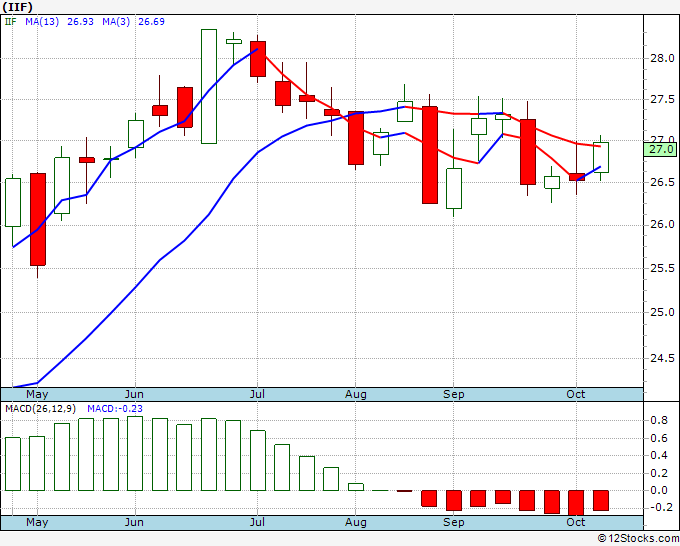
Task: Click the 25.5 price axis label
Action: point(662,268)
